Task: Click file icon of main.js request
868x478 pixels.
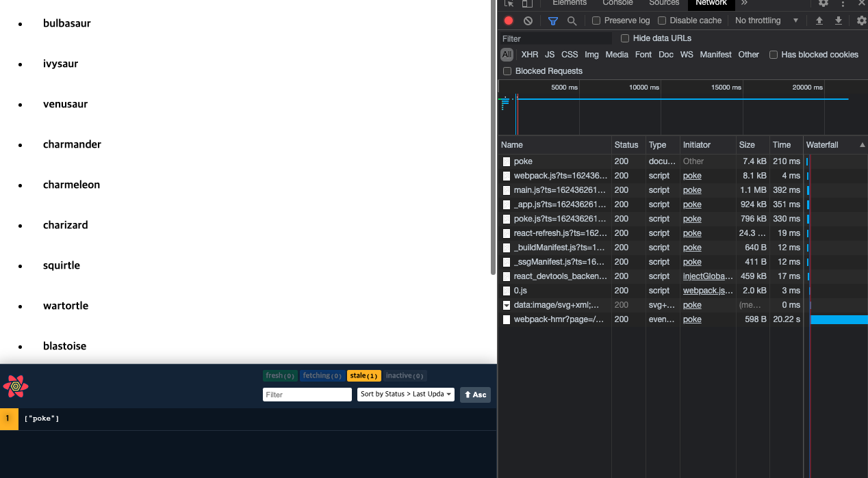Action: click(x=507, y=190)
